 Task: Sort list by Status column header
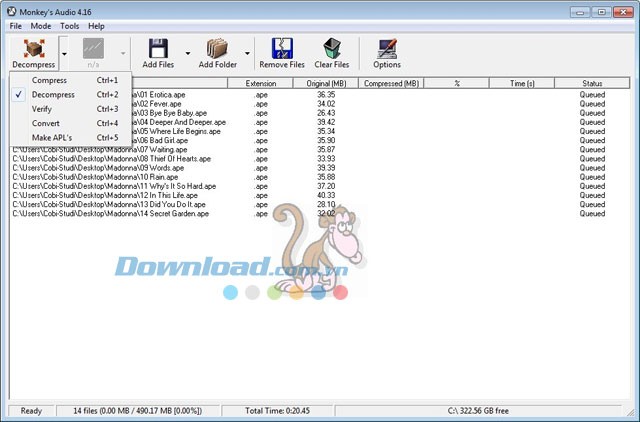click(x=592, y=83)
